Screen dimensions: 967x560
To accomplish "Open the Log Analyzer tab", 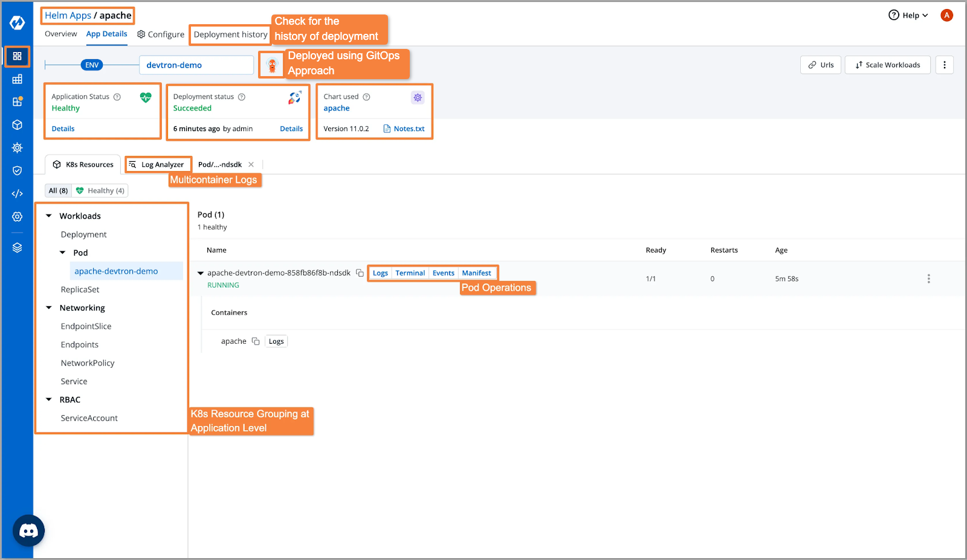I will coord(157,164).
